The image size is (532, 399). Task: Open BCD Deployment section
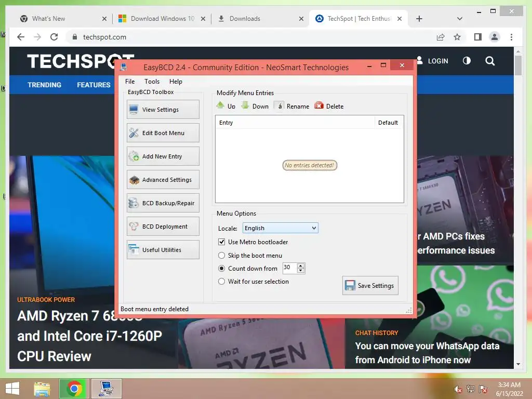point(163,227)
